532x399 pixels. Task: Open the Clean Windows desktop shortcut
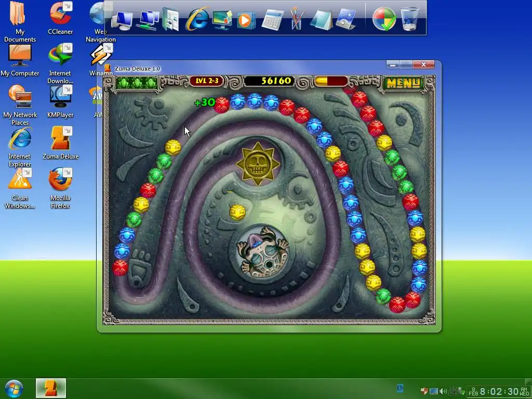click(x=20, y=188)
